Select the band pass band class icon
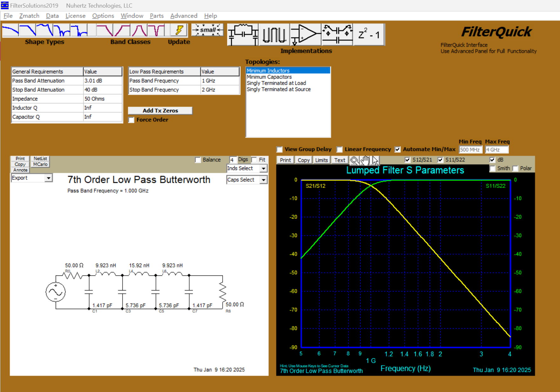 point(139,30)
